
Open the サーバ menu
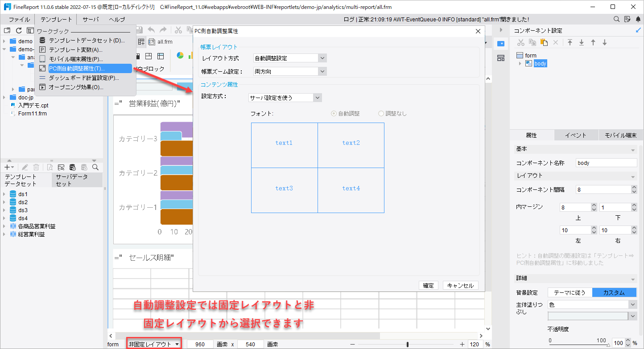pos(91,20)
